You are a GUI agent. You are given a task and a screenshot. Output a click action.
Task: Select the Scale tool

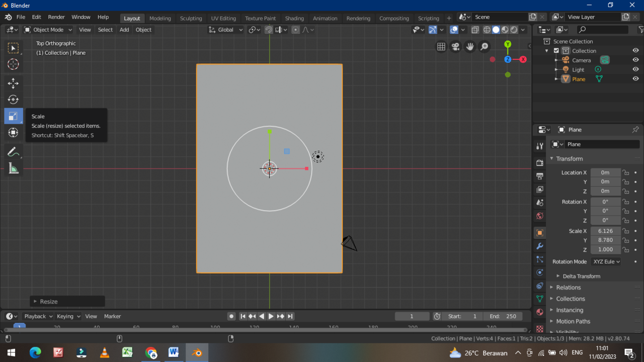[x=13, y=116]
